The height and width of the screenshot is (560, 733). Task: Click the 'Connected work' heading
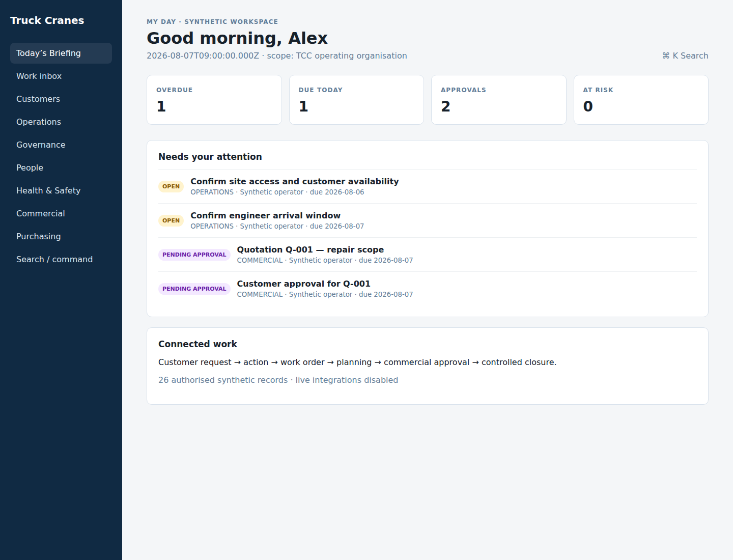198,344
